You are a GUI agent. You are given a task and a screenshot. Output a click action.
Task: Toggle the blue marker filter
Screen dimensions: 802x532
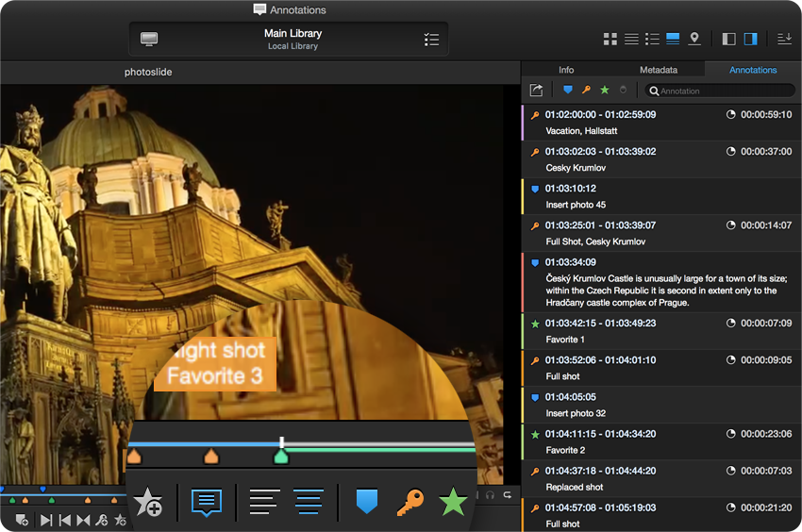pos(568,90)
